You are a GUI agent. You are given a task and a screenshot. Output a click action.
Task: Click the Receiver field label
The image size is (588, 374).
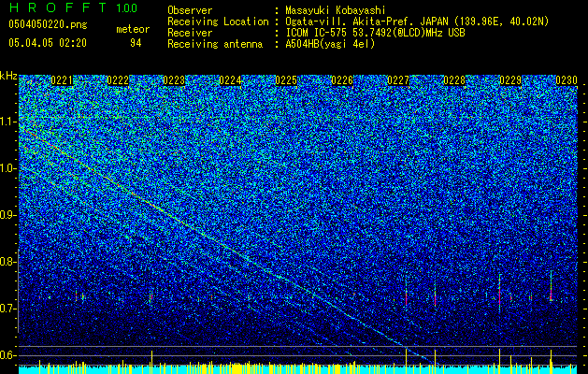coord(190,33)
